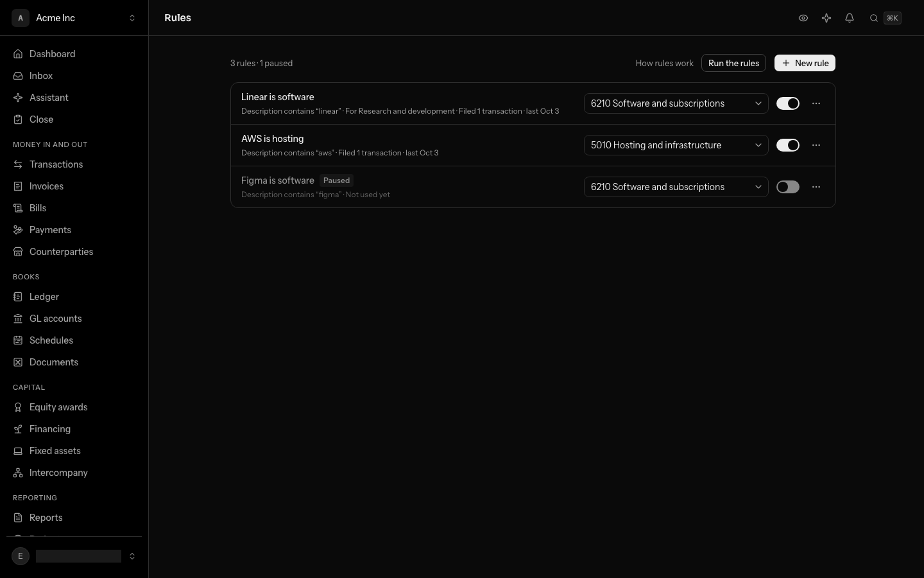Open the notifications bell

click(x=850, y=18)
